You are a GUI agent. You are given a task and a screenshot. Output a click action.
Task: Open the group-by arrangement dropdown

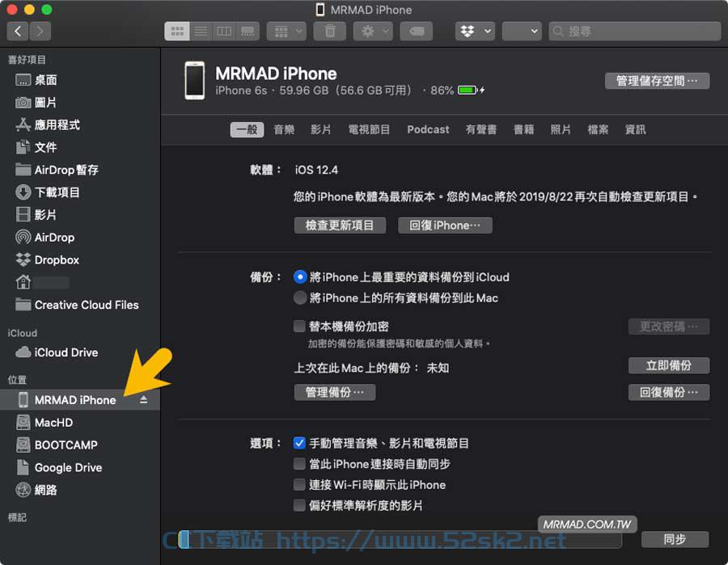286,31
